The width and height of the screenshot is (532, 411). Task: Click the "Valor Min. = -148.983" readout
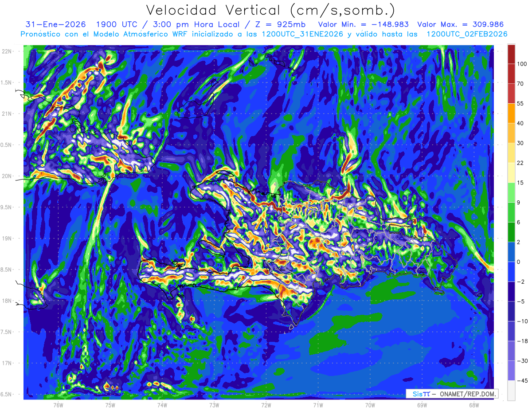click(x=364, y=24)
